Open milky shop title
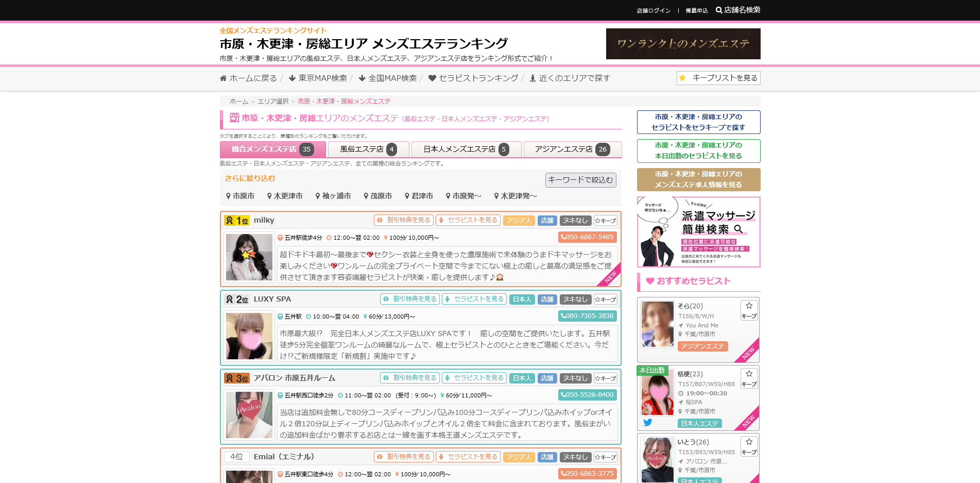980x483 pixels. 264,221
